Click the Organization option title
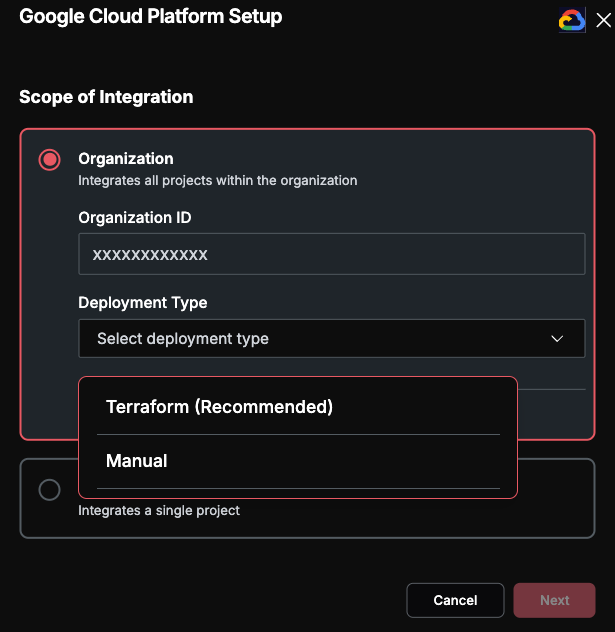The image size is (615, 632). click(x=126, y=159)
